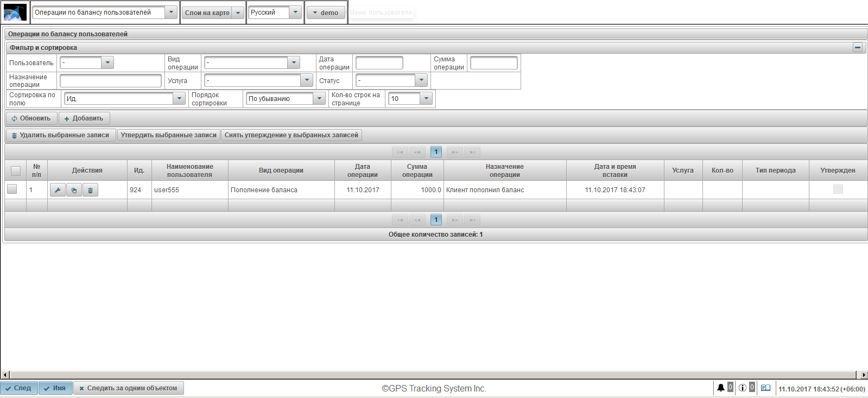Click the info icon in status bar
Image resolution: width=868 pixels, height=398 pixels.
[x=742, y=388]
